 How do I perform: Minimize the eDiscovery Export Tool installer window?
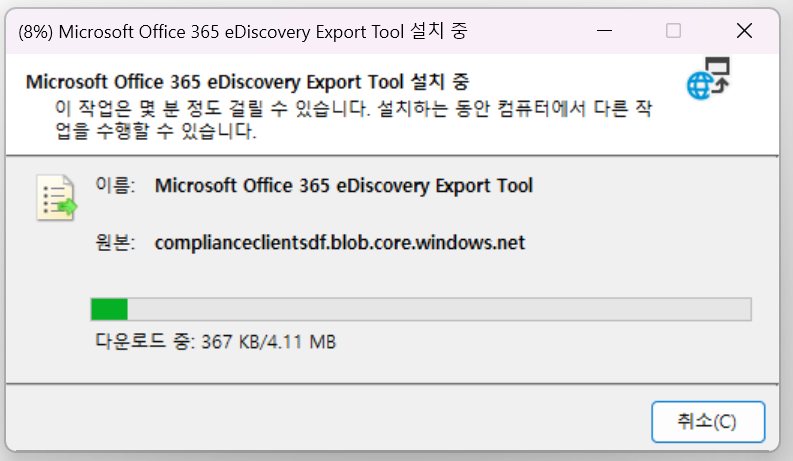(x=604, y=31)
